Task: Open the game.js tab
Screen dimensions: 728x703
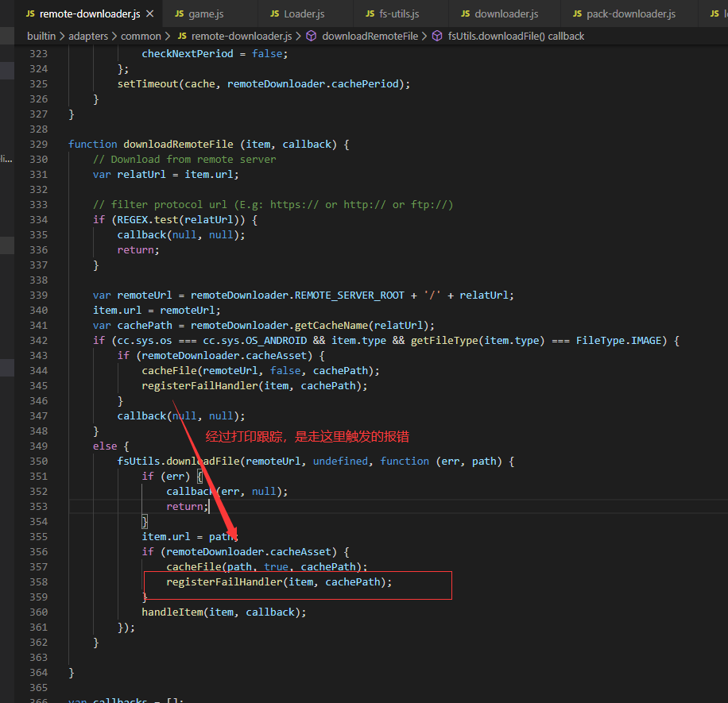Action: coord(206,14)
